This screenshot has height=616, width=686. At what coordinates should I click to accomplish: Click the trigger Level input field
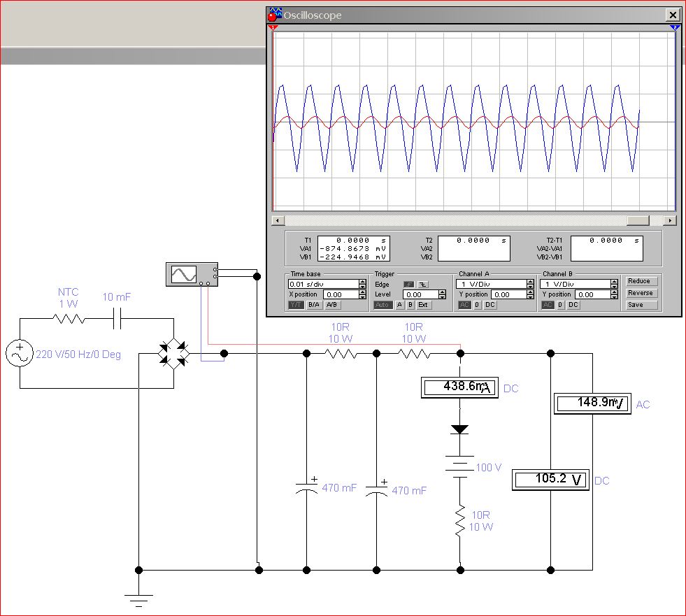421,295
